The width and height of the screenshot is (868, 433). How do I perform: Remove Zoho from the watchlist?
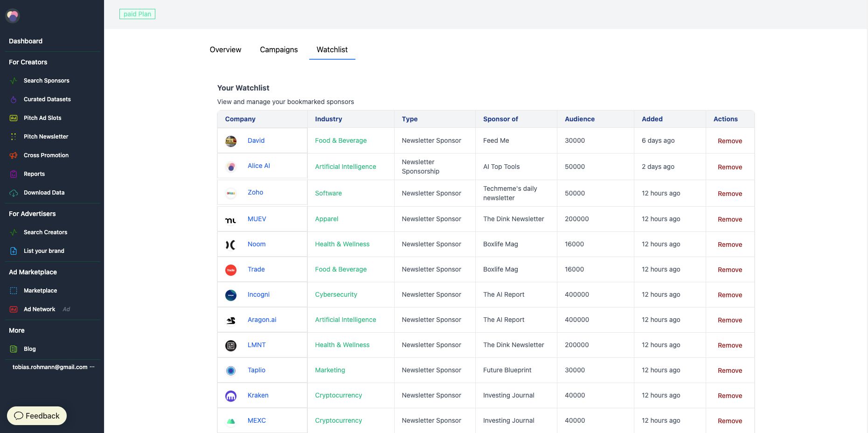point(729,194)
